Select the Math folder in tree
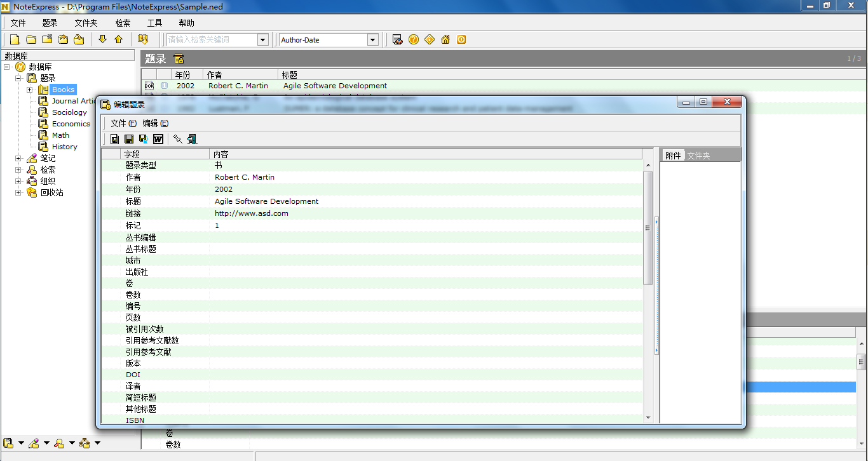This screenshot has height=461, width=868. click(x=60, y=135)
